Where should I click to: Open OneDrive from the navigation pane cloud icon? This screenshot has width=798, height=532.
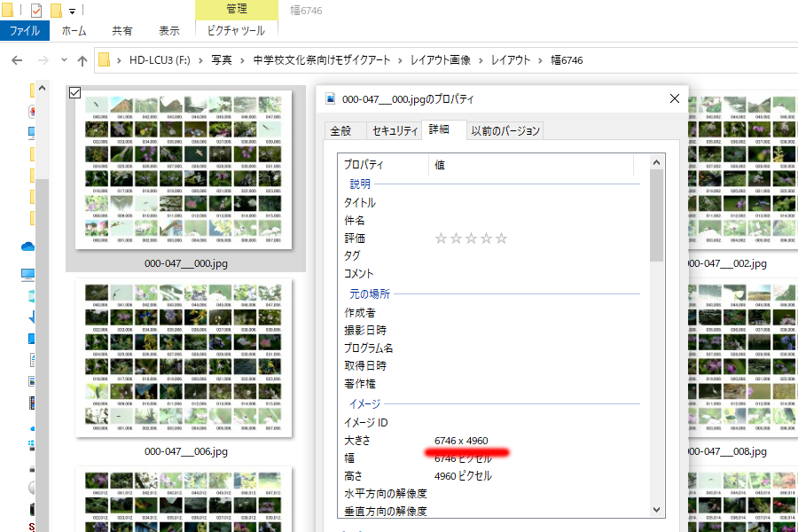[28, 246]
